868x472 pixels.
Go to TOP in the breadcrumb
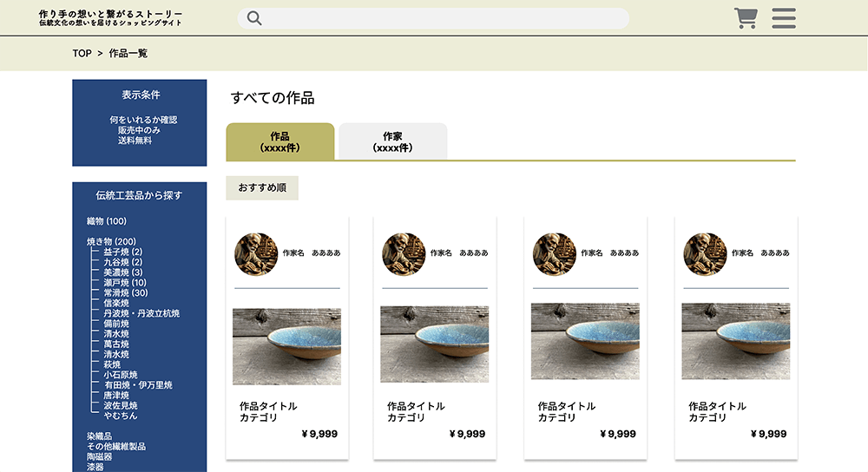pyautogui.click(x=82, y=54)
